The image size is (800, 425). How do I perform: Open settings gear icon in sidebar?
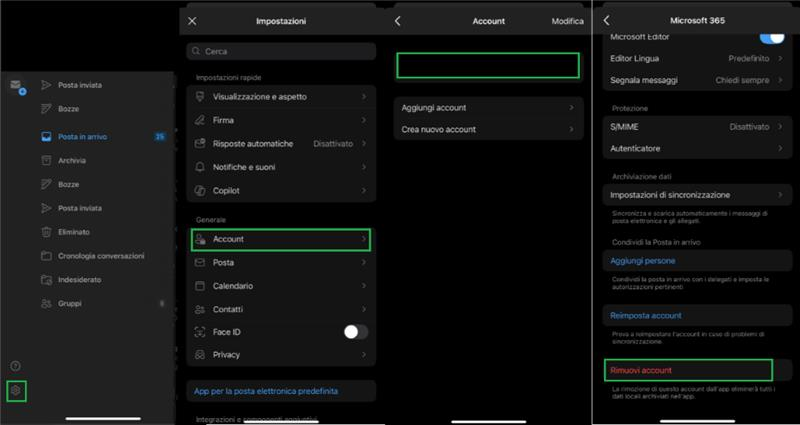16,391
